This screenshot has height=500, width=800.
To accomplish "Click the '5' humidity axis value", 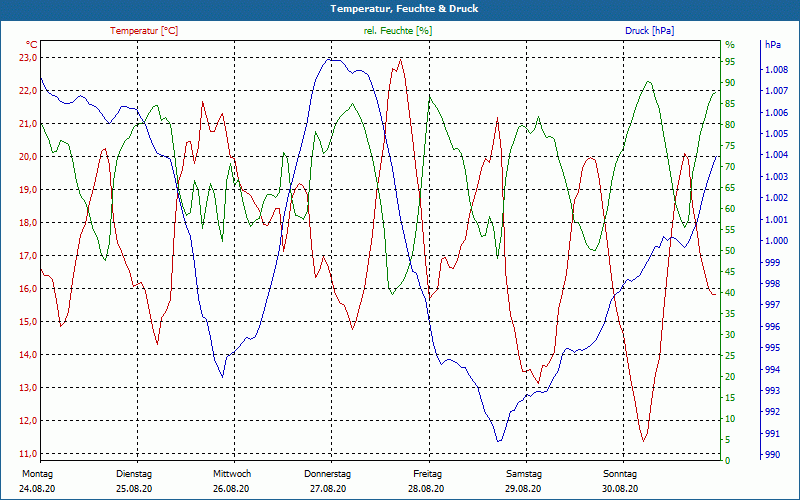I will pos(728,439).
